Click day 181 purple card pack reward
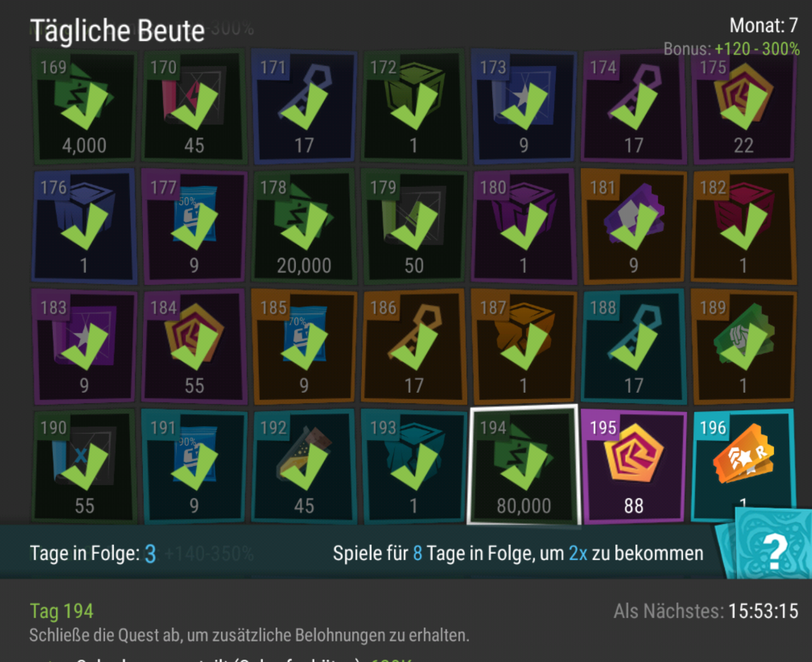Screen dimensions: 812x662 coord(634,227)
